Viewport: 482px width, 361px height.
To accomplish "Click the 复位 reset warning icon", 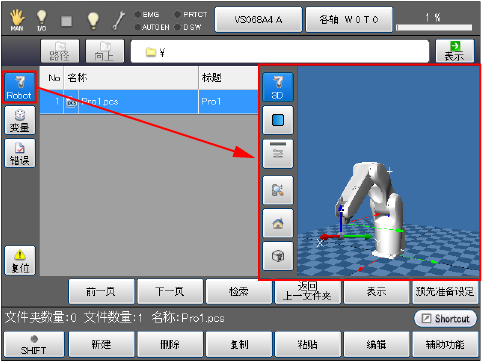I will [x=20, y=261].
